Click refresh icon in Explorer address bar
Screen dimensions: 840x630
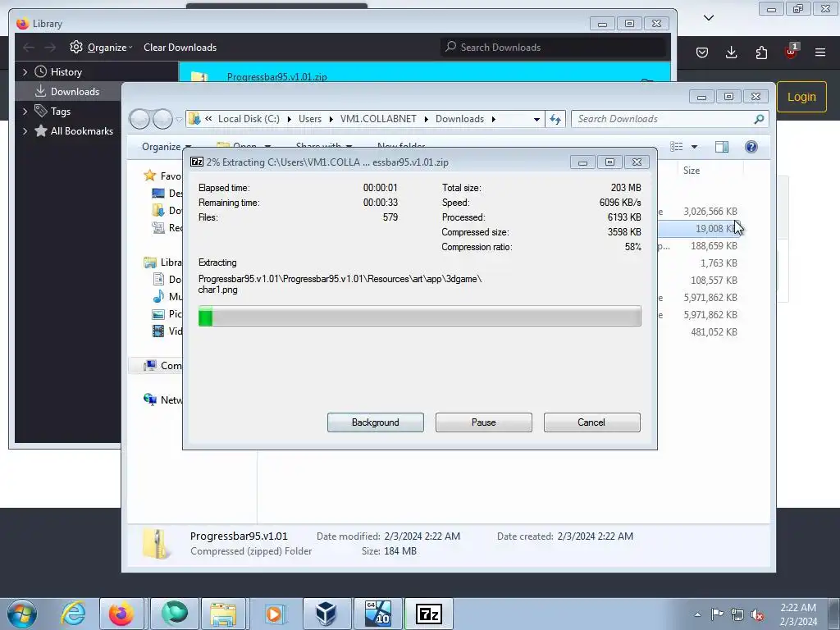[555, 119]
